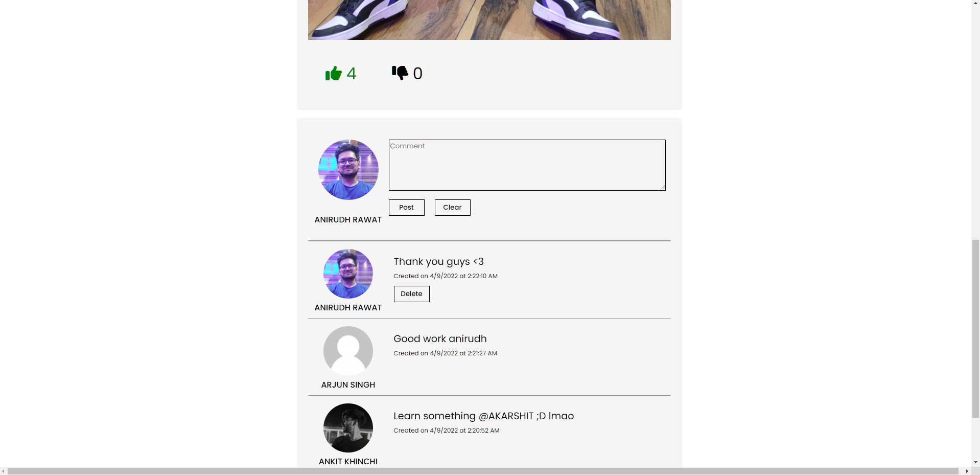Click the like count number 4

point(352,73)
